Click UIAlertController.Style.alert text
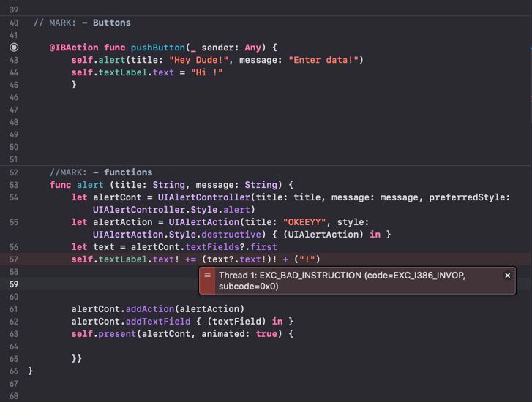The image size is (532, 402). click(171, 210)
